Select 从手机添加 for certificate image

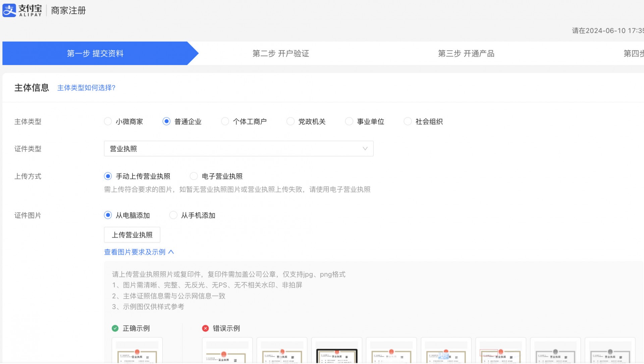coord(173,215)
